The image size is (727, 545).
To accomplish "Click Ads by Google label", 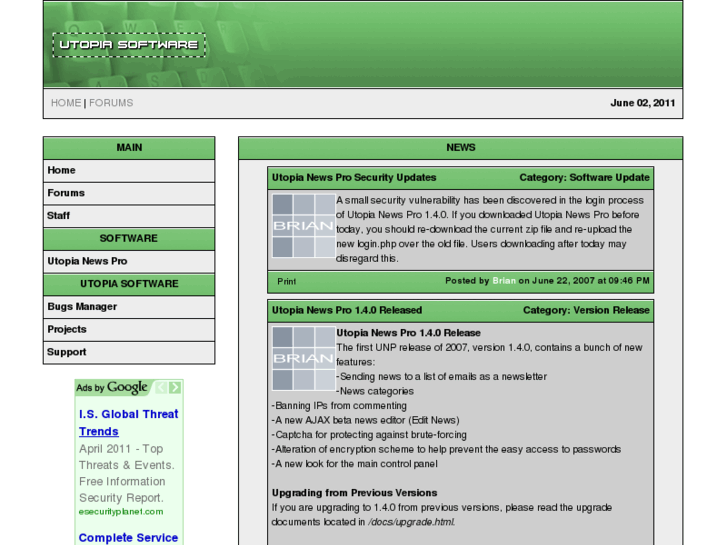I will click(x=112, y=387).
